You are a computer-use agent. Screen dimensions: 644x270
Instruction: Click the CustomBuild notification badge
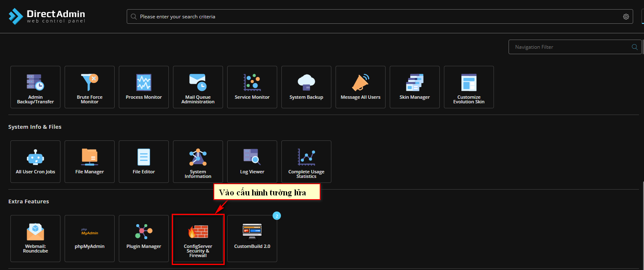pyautogui.click(x=277, y=216)
